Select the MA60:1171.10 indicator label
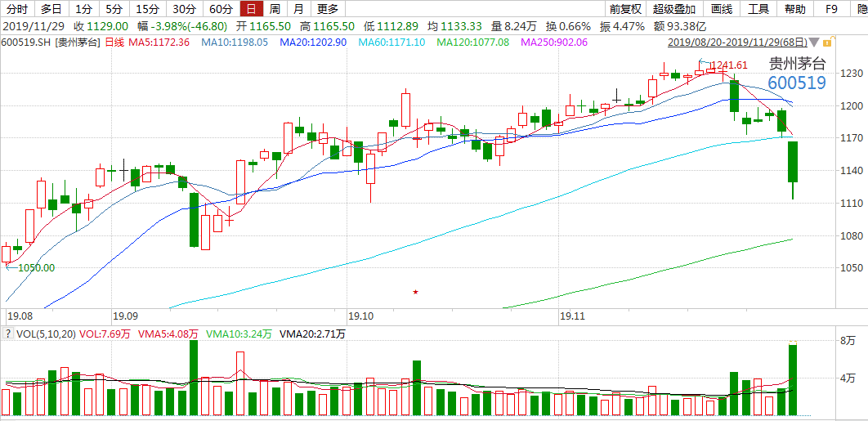The width and height of the screenshot is (868, 421). (x=392, y=43)
